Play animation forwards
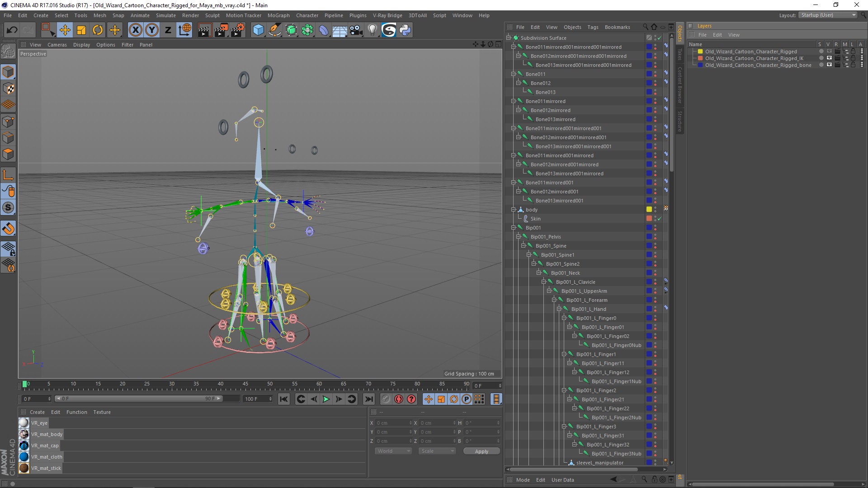 tap(326, 399)
